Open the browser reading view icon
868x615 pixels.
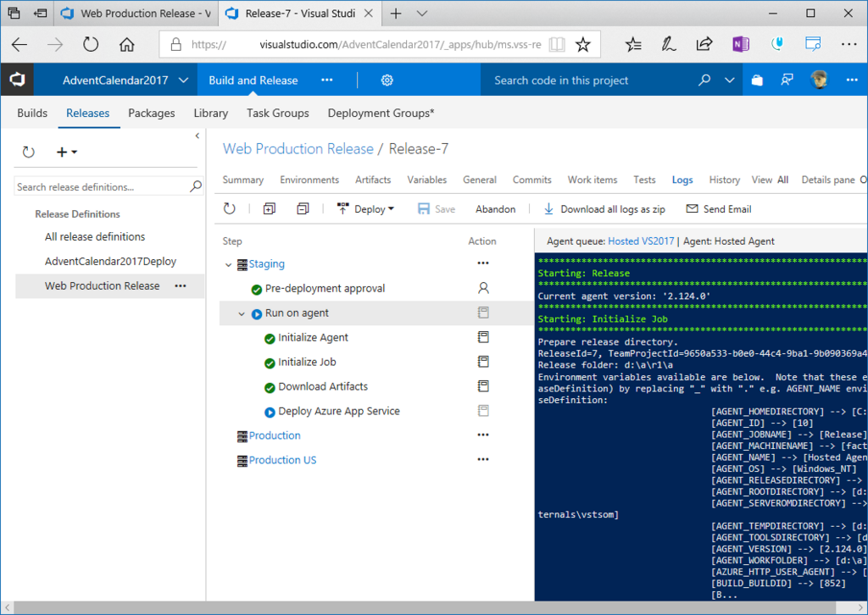point(557,44)
